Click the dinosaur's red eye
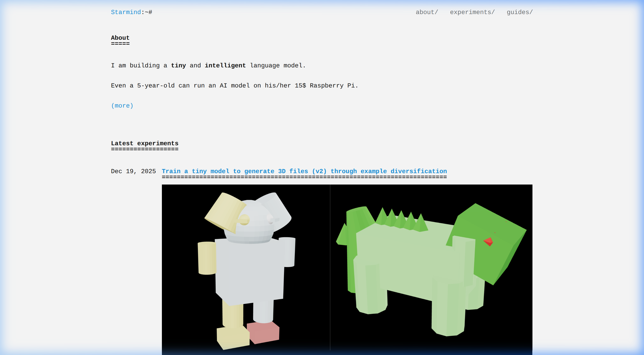 [489, 241]
